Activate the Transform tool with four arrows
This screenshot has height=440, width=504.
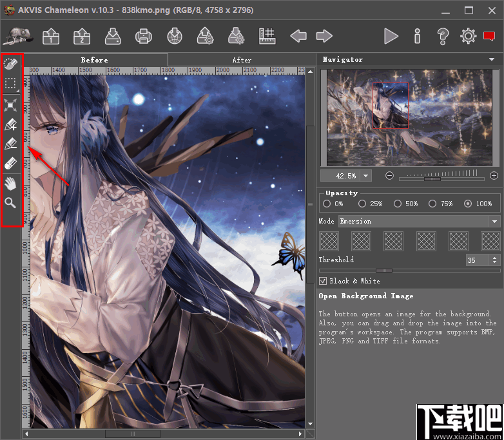11,104
